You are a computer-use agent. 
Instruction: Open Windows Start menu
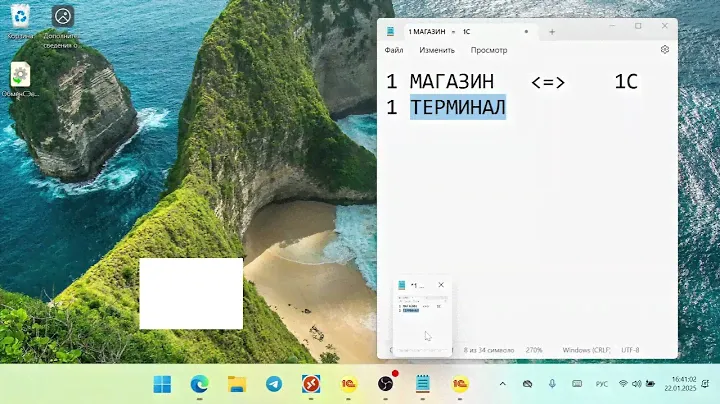[162, 383]
